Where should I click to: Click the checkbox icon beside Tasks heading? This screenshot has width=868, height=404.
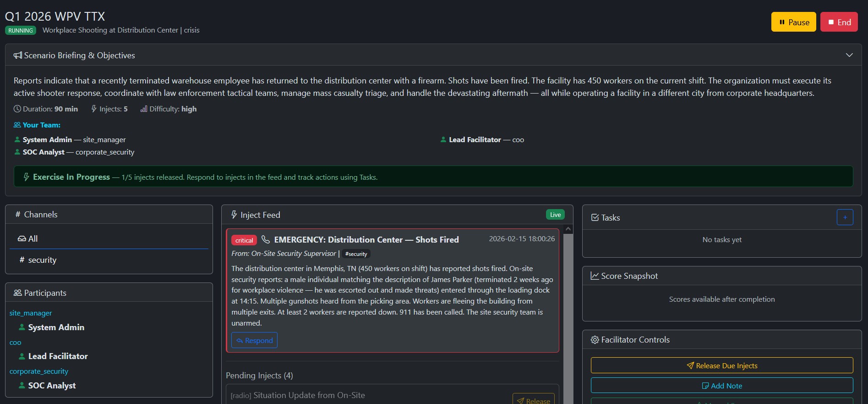(x=595, y=218)
